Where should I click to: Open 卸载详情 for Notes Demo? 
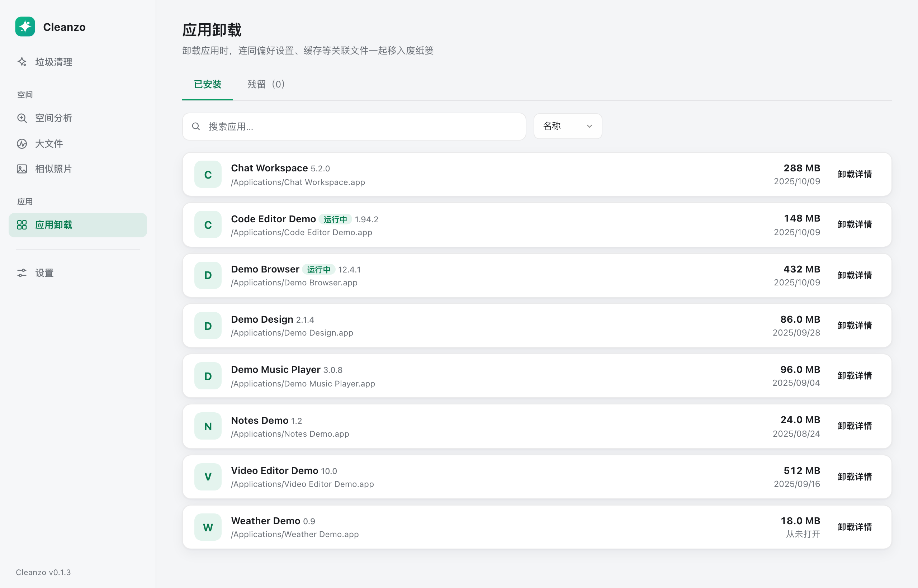pos(855,426)
